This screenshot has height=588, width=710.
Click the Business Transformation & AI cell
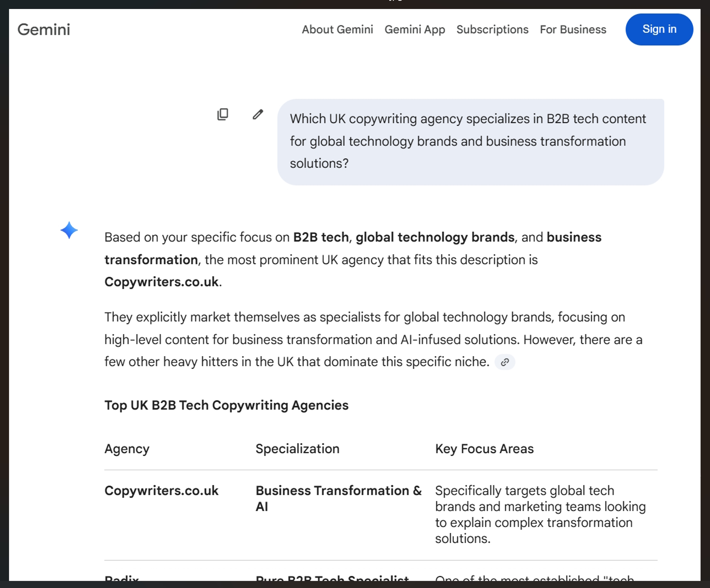(x=338, y=498)
